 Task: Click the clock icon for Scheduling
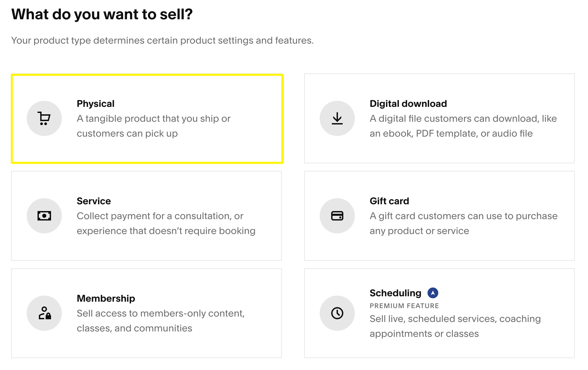pyautogui.click(x=337, y=313)
